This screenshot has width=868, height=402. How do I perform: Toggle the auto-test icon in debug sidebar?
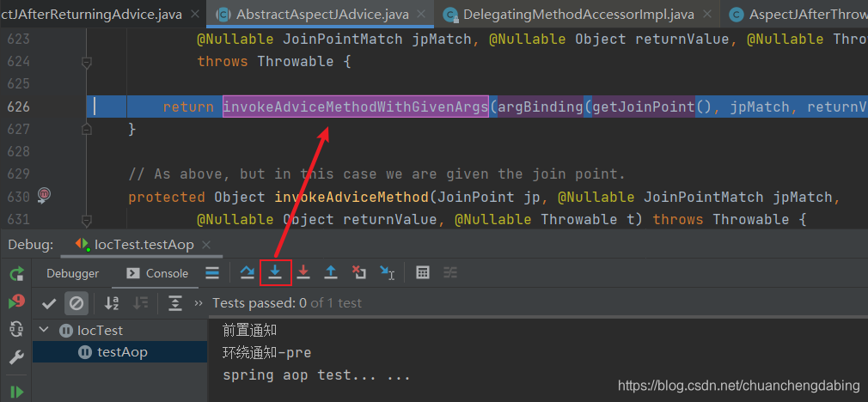16,330
